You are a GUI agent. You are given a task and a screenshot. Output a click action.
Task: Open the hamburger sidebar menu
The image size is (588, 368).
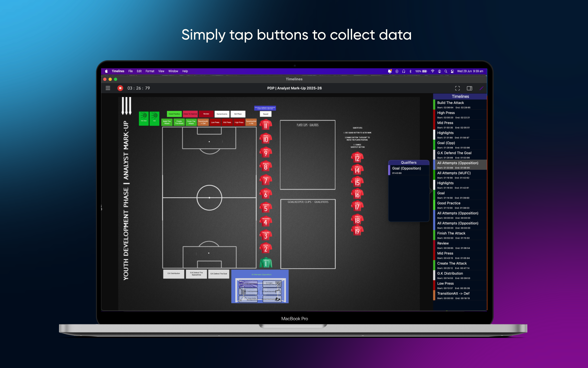[108, 88]
